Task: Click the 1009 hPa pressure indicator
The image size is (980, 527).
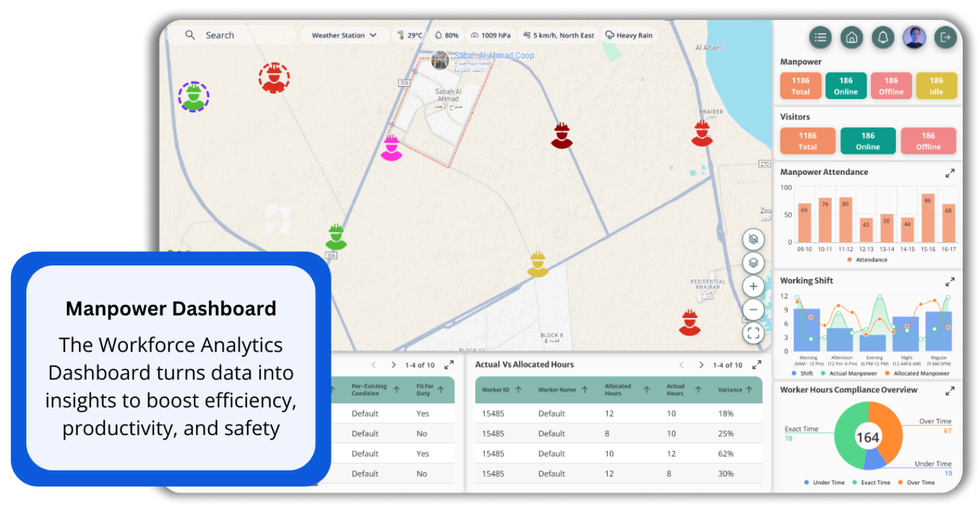Action: pos(491,35)
